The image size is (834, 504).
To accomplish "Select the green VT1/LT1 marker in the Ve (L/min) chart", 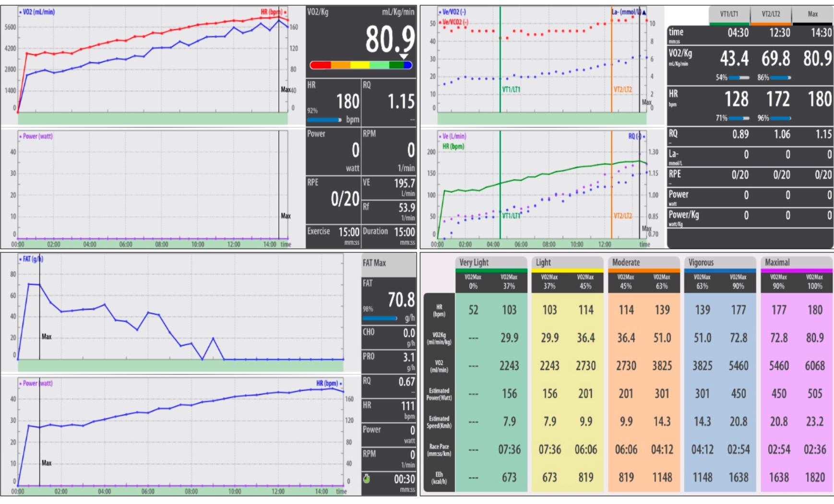I will click(x=500, y=185).
